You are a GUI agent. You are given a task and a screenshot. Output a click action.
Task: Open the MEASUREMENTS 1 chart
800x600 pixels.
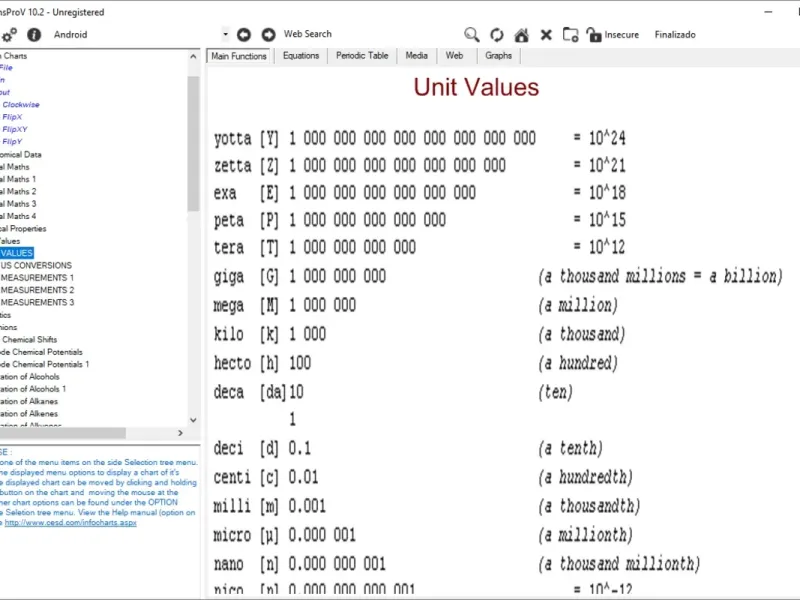click(37, 278)
